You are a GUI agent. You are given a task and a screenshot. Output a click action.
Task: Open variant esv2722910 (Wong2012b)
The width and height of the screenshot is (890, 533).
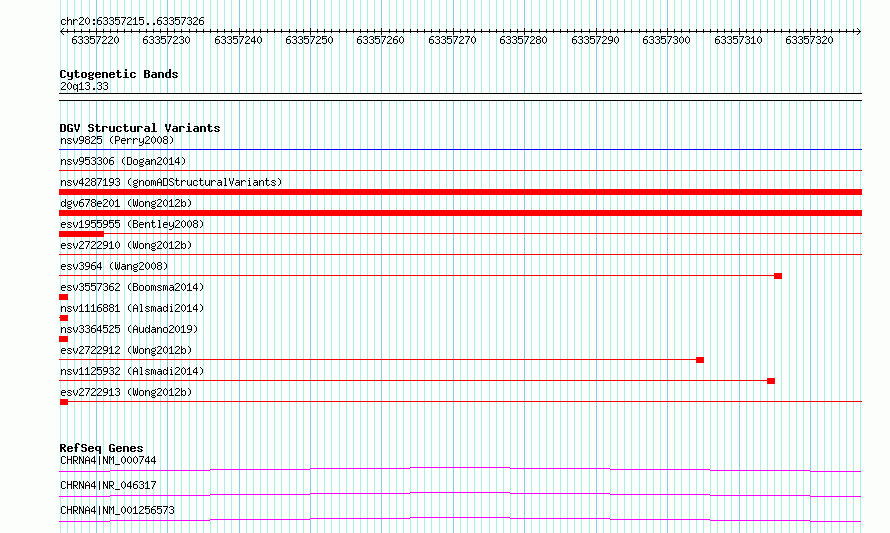[x=126, y=245]
